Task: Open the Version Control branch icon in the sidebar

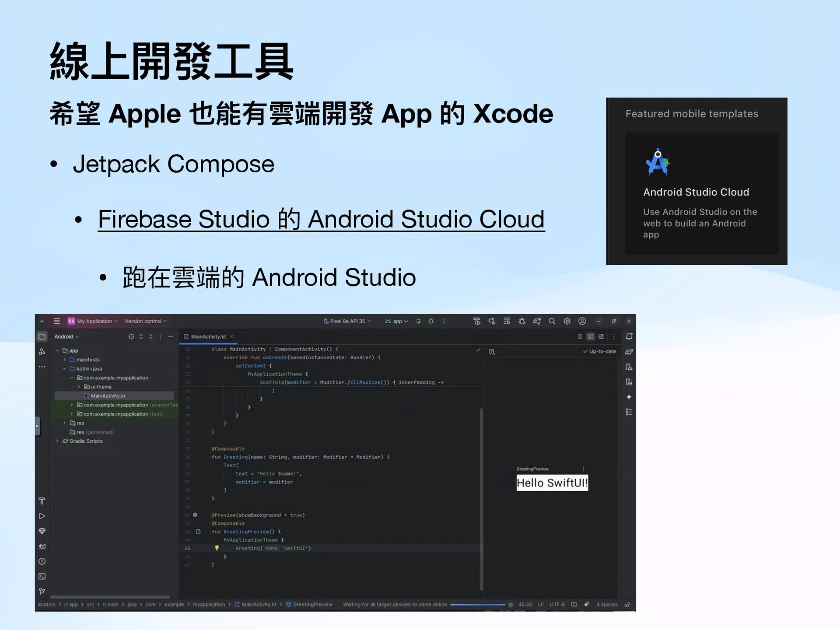Action: coord(42,591)
